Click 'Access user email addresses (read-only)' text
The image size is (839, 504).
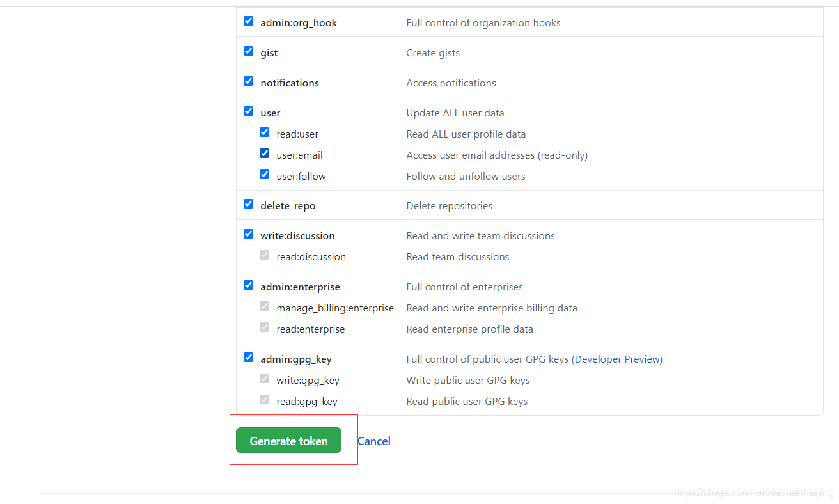tap(497, 155)
